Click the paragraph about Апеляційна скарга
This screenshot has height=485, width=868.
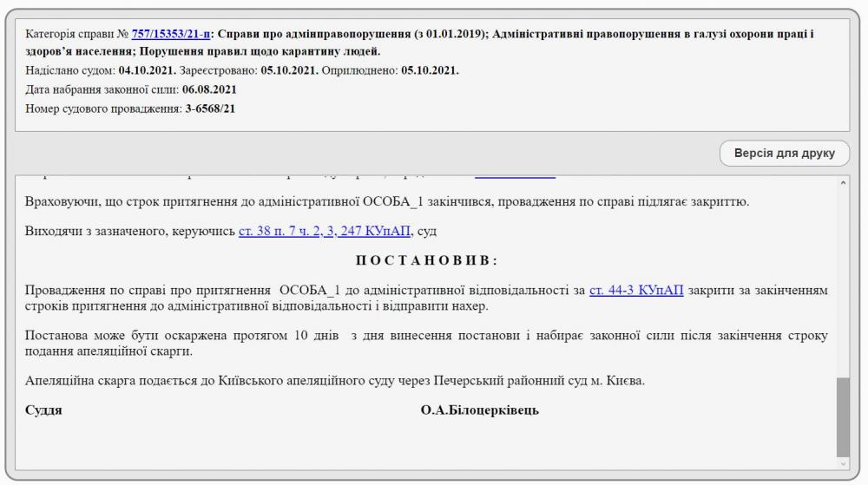pos(335,382)
